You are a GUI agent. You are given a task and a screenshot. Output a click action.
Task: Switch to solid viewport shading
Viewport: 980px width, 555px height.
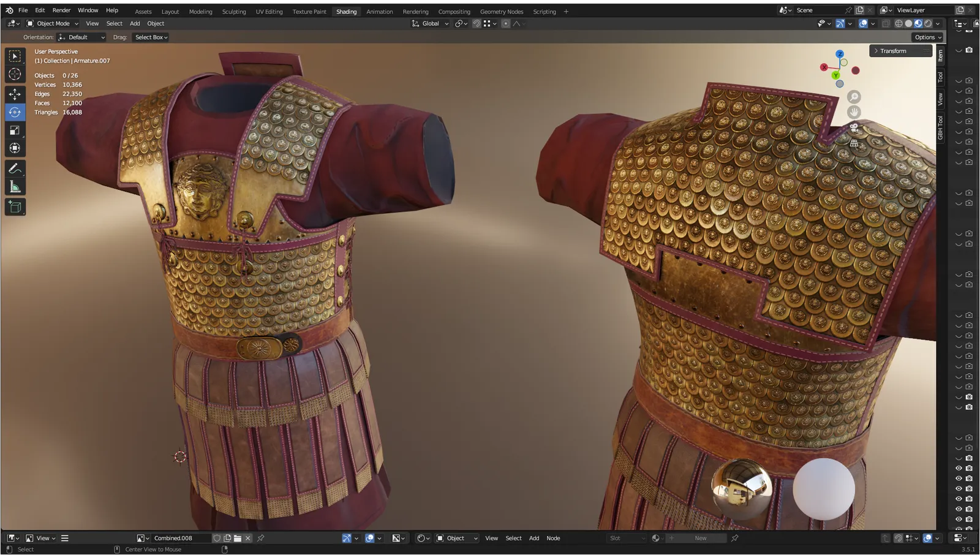point(908,24)
